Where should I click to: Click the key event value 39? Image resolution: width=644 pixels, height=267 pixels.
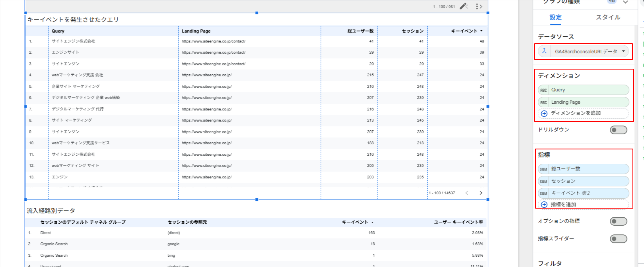click(x=482, y=52)
